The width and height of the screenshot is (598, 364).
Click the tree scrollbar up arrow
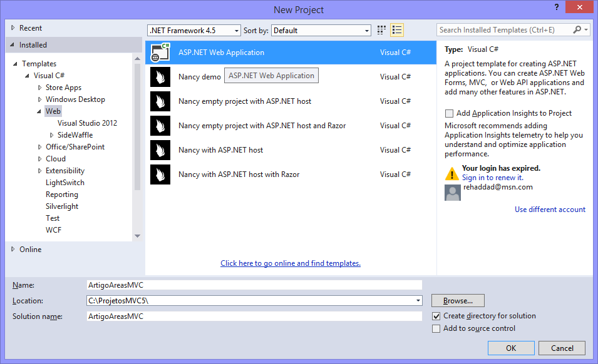[x=137, y=58]
